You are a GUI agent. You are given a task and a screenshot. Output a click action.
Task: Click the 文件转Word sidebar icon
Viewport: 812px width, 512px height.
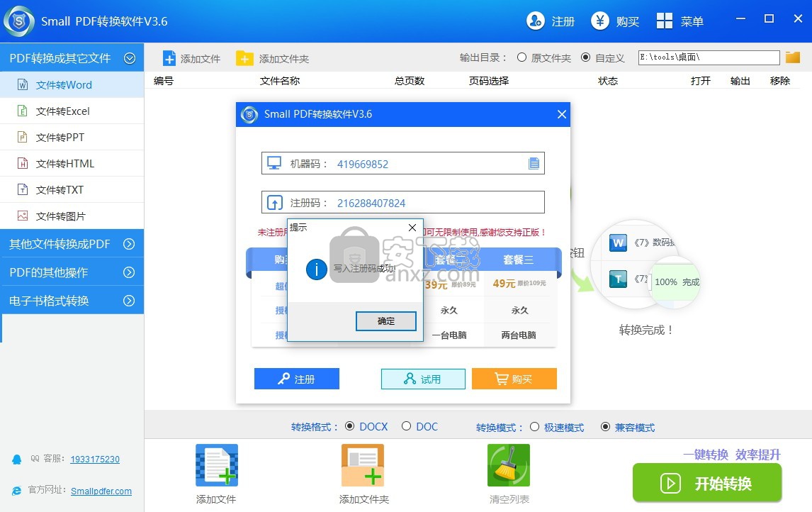click(x=23, y=84)
